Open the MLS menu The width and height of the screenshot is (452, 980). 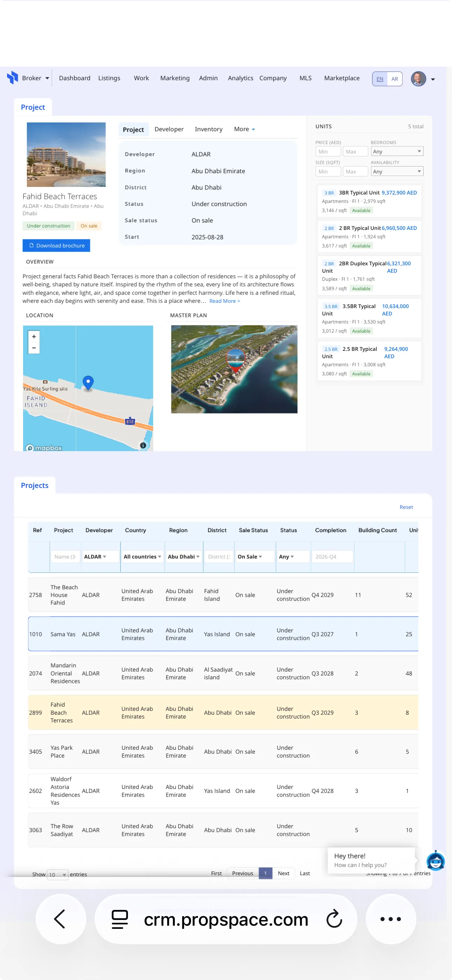(305, 78)
